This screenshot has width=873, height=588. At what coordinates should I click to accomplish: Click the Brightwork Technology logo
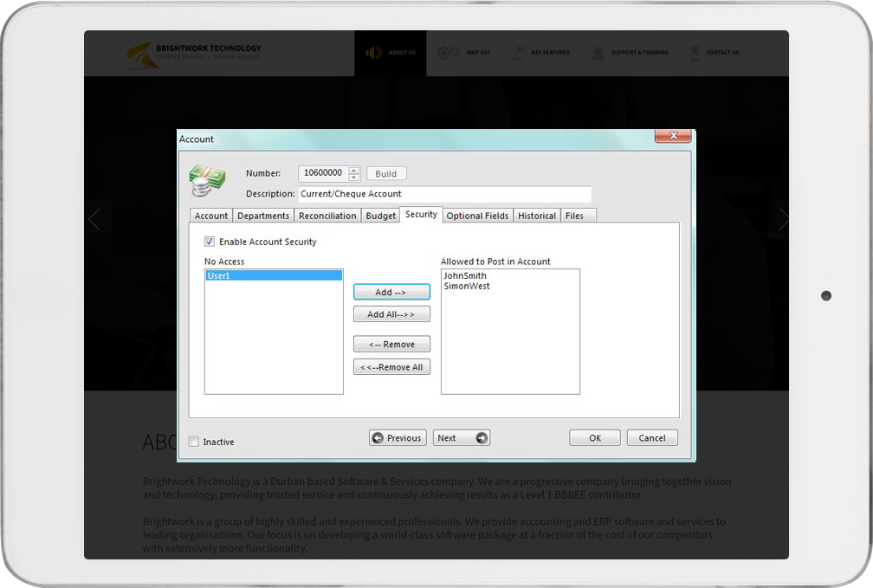139,54
